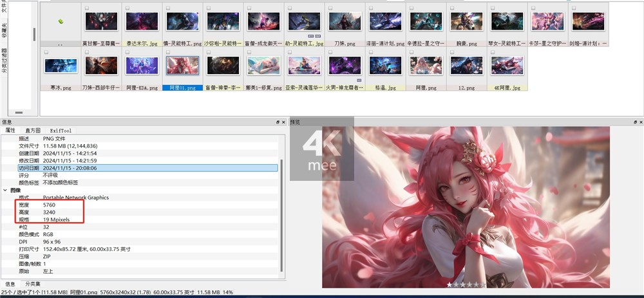Select the checkbox of 寒冰.png
Viewport: 644px width, 298px height.
[46, 52]
